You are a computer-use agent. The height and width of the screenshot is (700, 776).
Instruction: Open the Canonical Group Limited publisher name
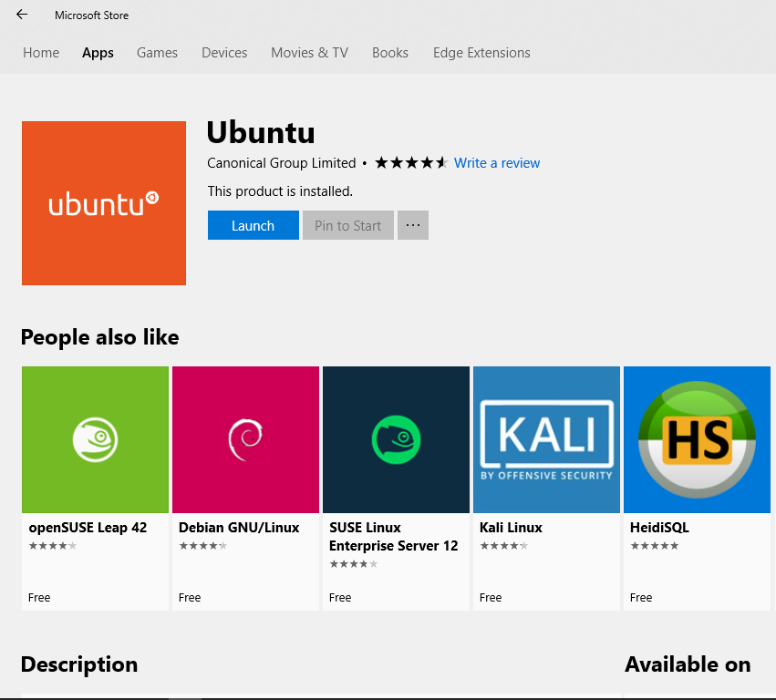[x=280, y=162]
